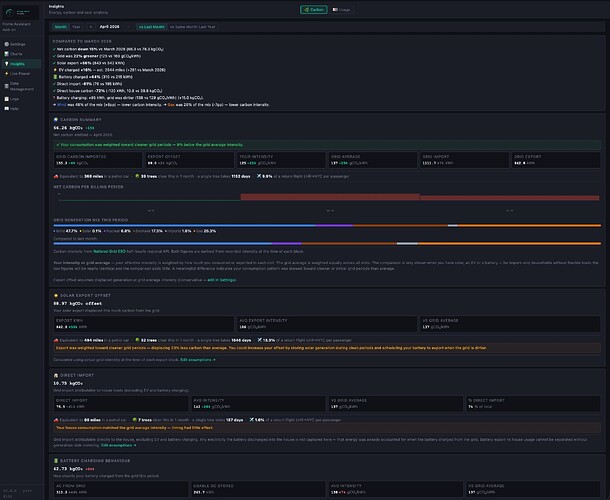Select vs Same Month Last Year comparison
Viewport: 610px width, 500px height.
coord(193,27)
